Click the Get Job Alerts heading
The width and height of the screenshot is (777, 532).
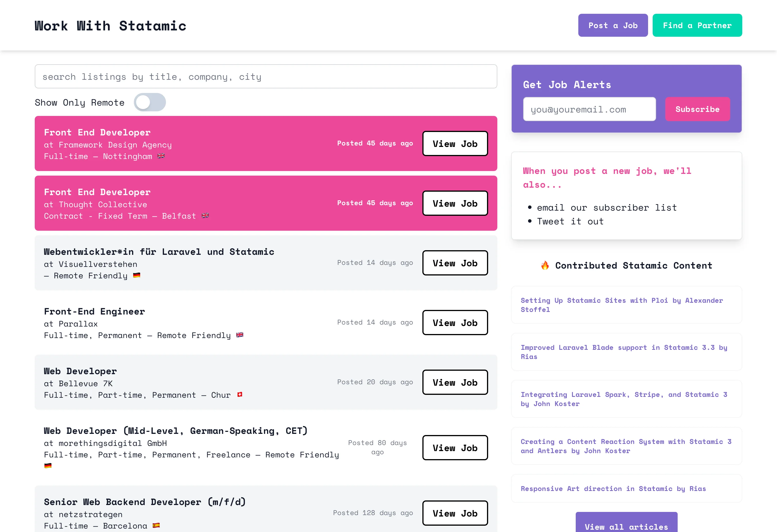tap(567, 85)
